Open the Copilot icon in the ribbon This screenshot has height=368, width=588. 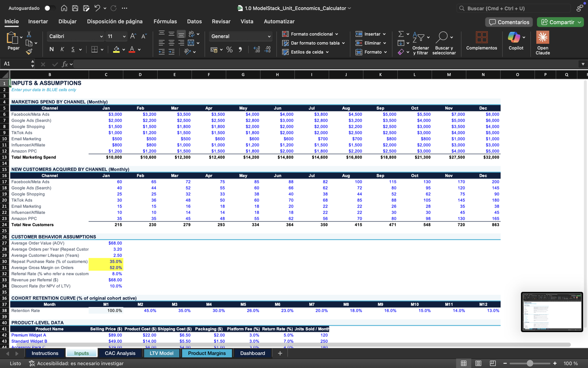(514, 38)
